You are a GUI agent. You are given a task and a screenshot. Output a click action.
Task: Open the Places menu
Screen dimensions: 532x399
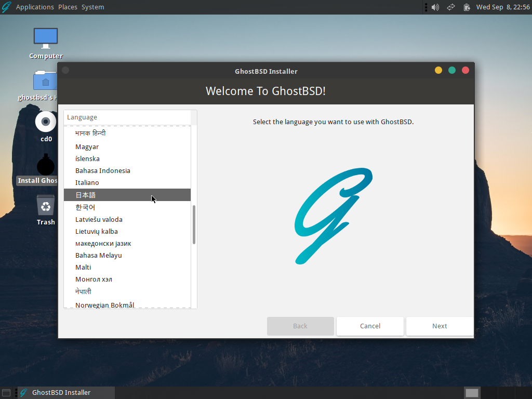[68, 7]
